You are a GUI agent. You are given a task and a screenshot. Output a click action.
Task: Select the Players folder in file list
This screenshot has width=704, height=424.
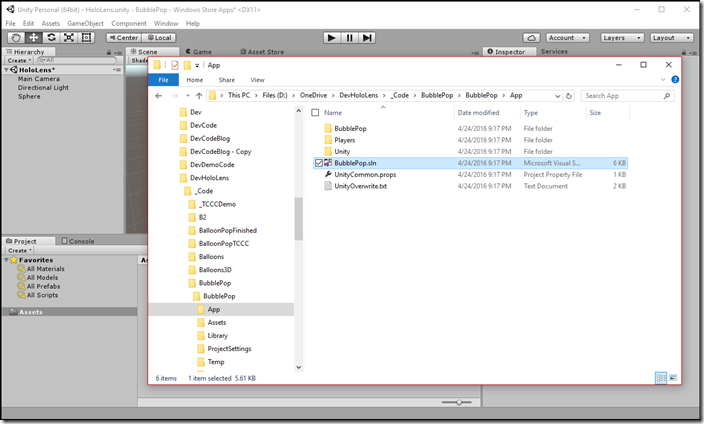coord(344,140)
